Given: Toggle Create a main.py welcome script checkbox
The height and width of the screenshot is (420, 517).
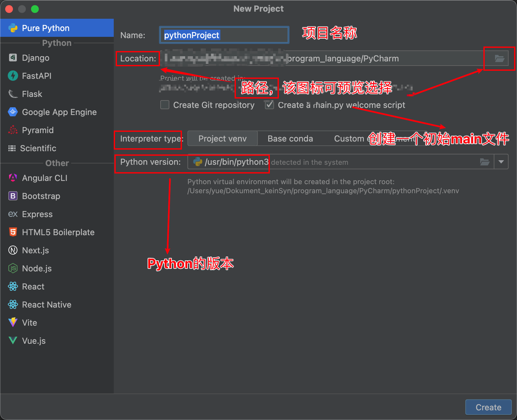Looking at the screenshot, I should coord(269,105).
